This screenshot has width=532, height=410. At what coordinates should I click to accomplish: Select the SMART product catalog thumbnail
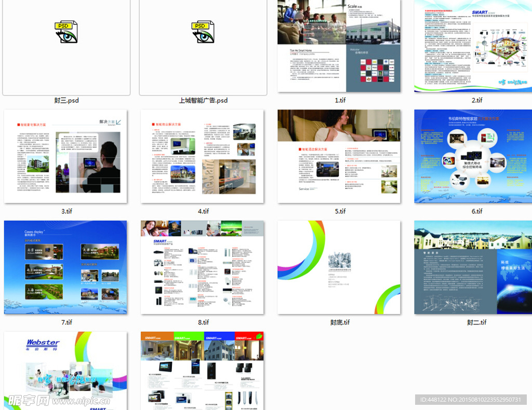coord(202,371)
